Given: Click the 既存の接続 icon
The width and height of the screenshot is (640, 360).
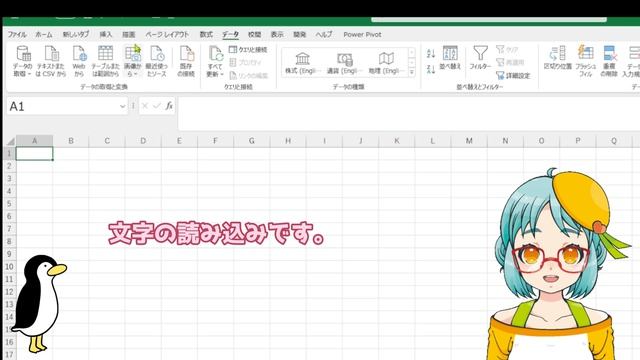Looking at the screenshot, I should tap(186, 61).
